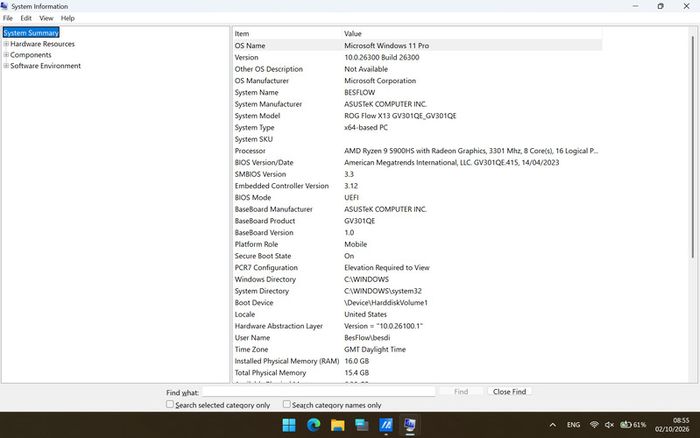Click System Information title bar icon
The image size is (700, 438).
click(x=4, y=6)
